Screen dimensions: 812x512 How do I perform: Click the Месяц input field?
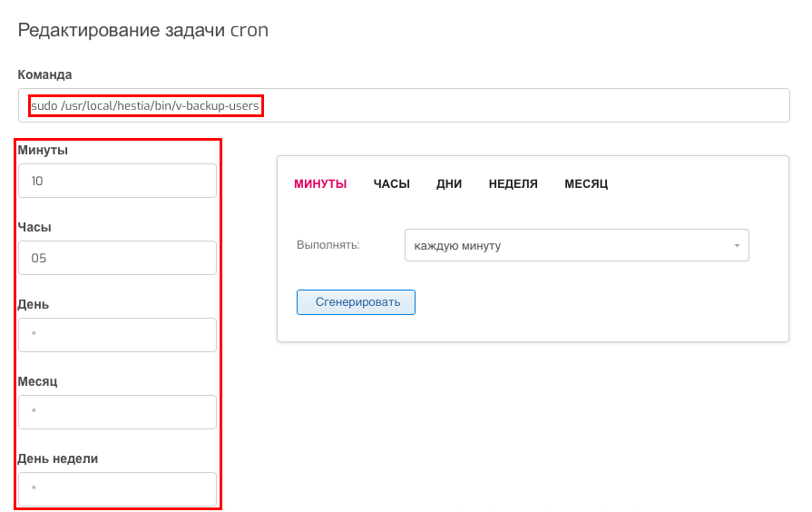pyautogui.click(x=117, y=412)
